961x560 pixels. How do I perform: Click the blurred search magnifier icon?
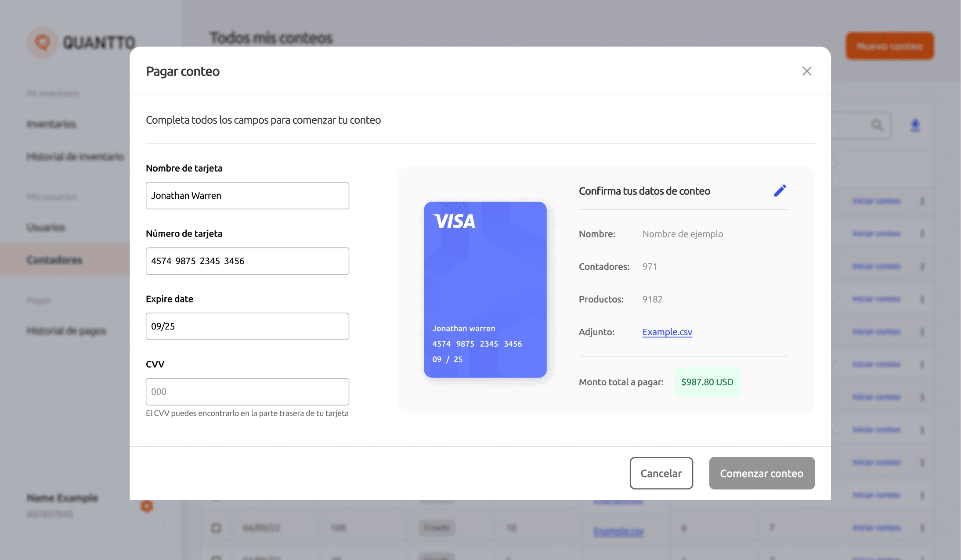(x=877, y=126)
